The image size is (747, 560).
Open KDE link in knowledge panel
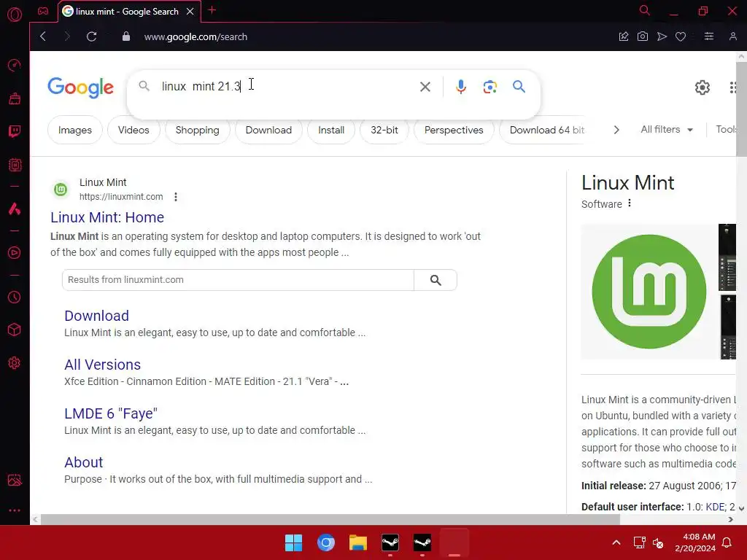click(715, 507)
